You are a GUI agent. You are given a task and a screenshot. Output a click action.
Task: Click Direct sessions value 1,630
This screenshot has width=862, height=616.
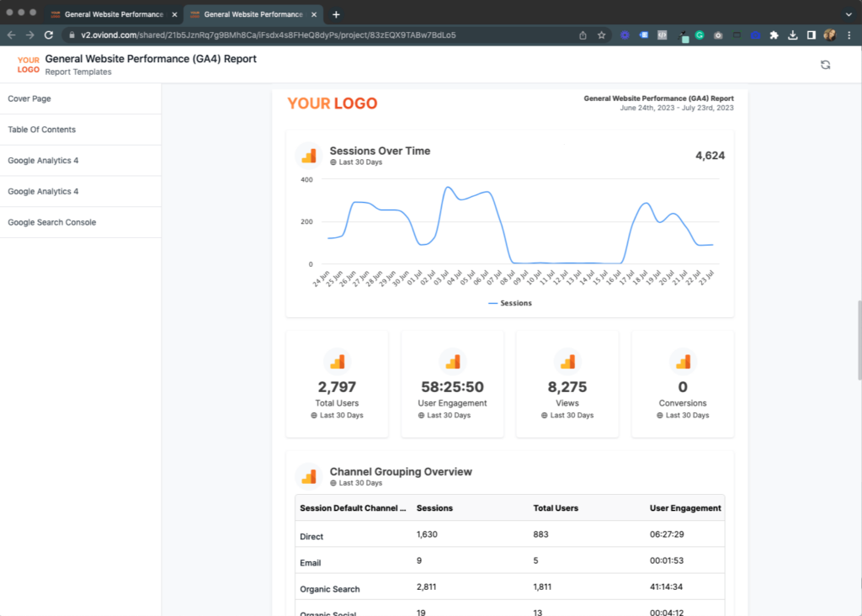point(427,534)
